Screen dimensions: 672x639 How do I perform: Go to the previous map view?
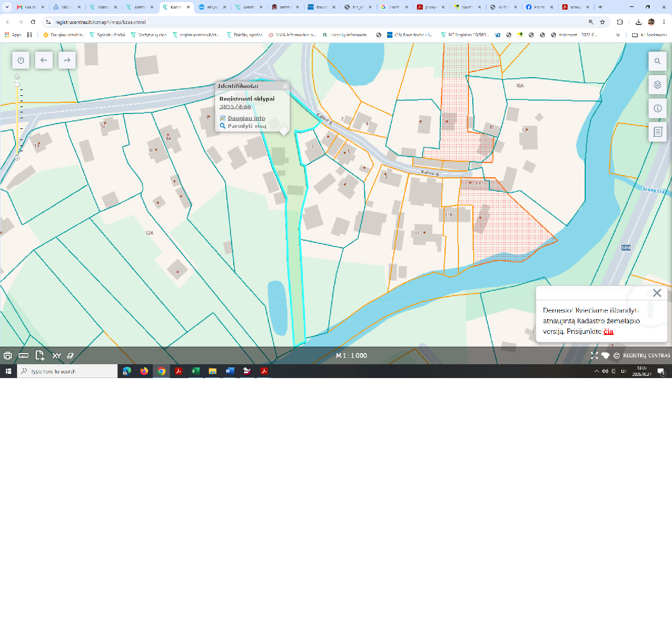click(x=44, y=60)
